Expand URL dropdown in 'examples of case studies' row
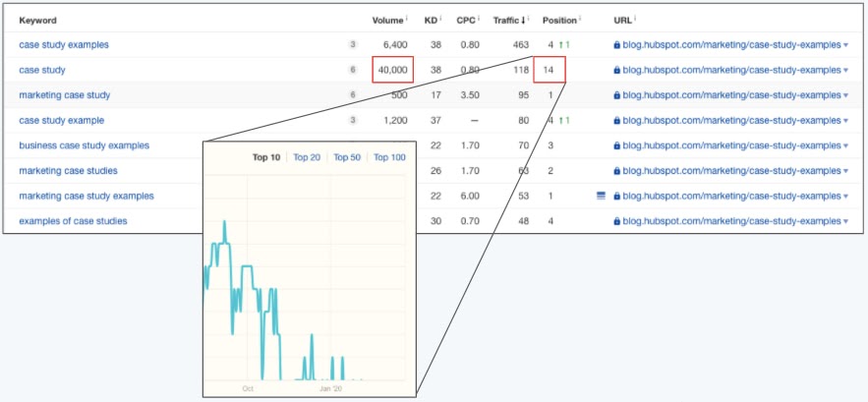The height and width of the screenshot is (402, 868). (x=845, y=221)
